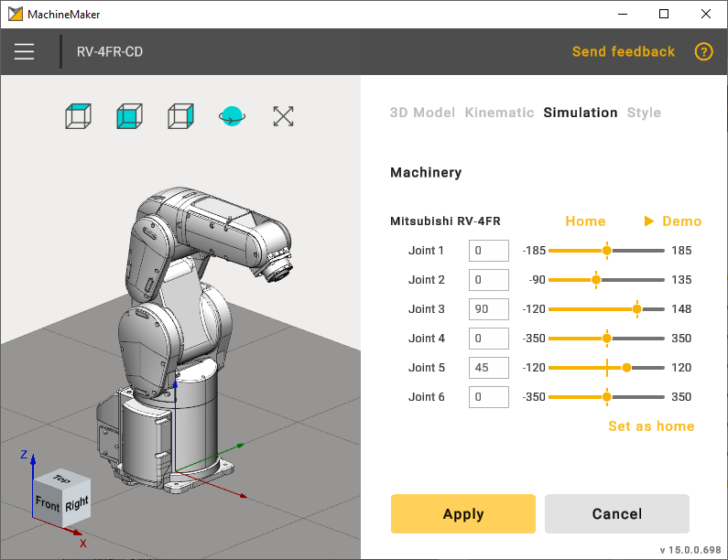This screenshot has height=560, width=728.
Task: Click the Joint 2 slider handle
Action: pyautogui.click(x=596, y=280)
